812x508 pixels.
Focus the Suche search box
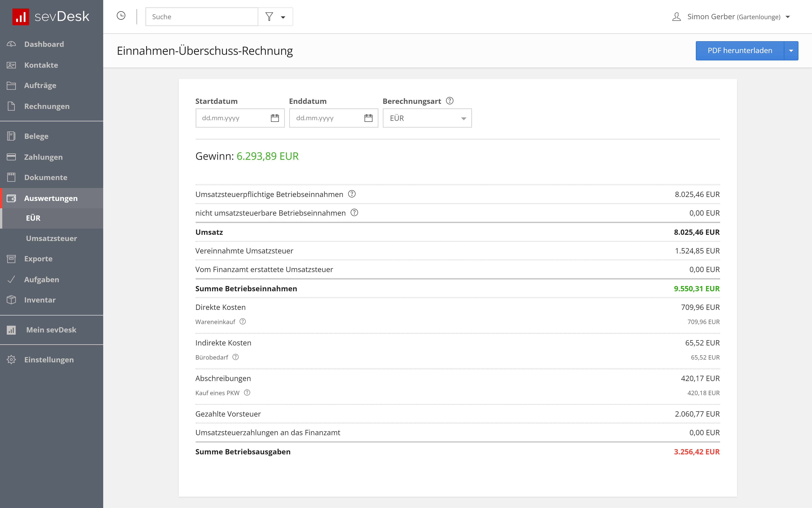202,17
